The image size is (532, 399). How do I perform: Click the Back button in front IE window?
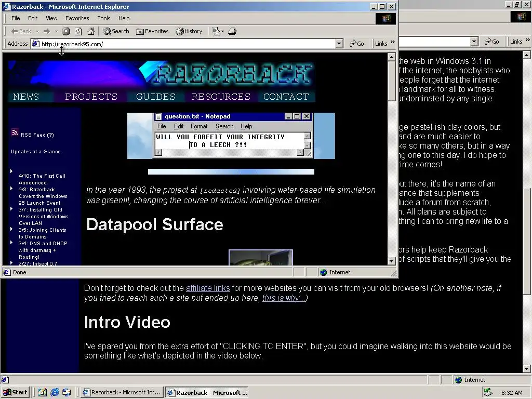tap(21, 31)
